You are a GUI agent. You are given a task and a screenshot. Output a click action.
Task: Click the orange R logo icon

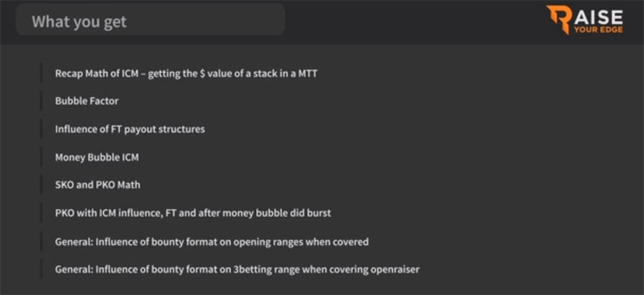pos(559,19)
